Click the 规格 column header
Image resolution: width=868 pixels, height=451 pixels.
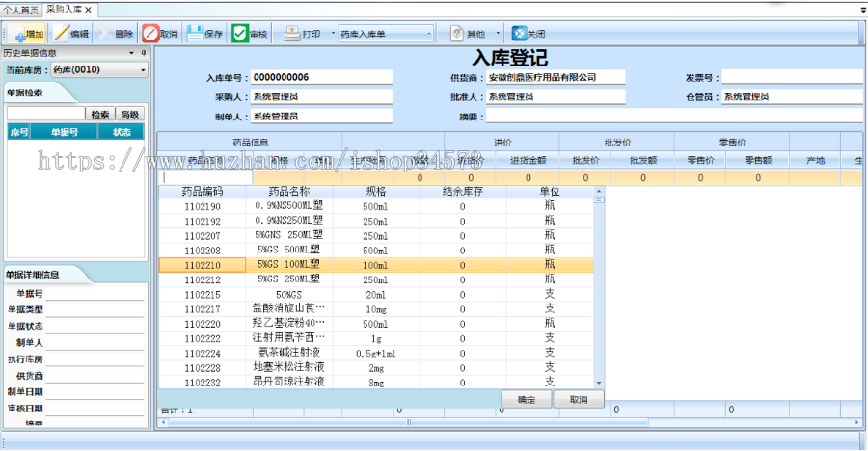(x=376, y=192)
